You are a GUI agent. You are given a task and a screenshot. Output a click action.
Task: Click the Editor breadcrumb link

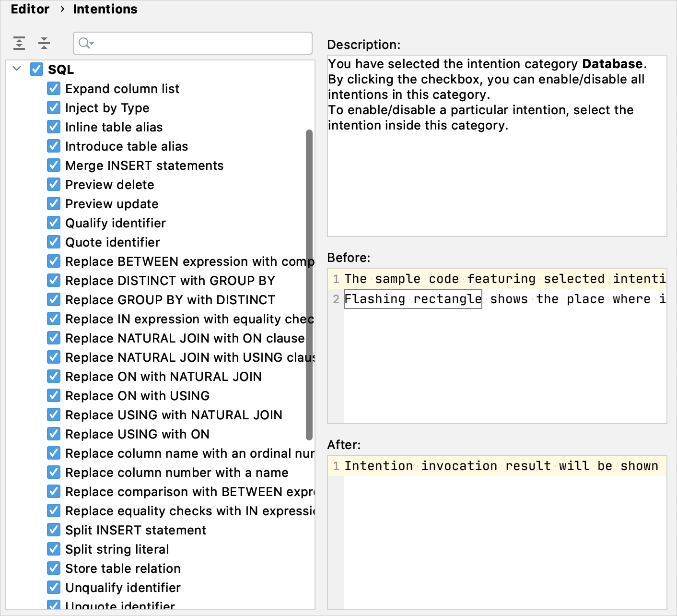coord(30,9)
